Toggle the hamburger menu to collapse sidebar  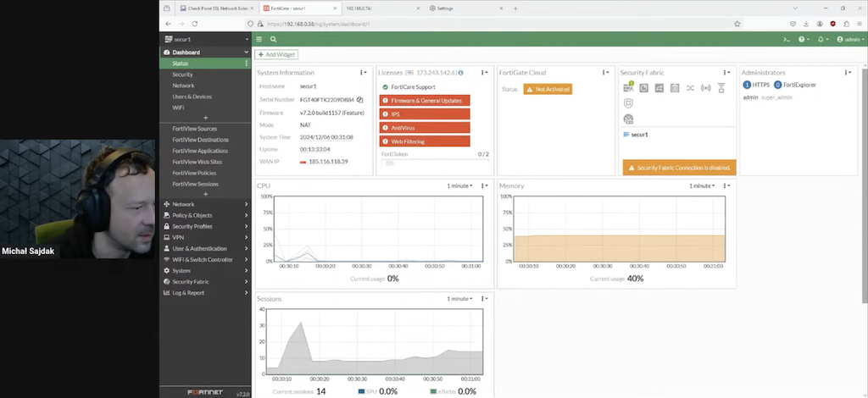point(259,39)
